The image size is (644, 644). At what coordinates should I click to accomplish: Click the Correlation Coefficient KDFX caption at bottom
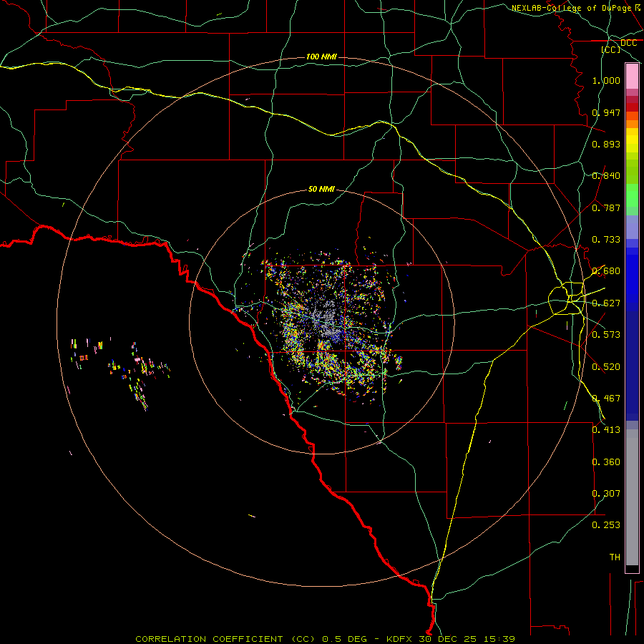(x=325, y=639)
